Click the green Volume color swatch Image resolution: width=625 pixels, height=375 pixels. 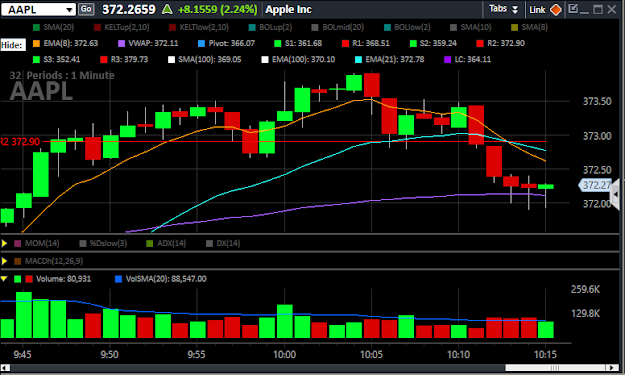pyautogui.click(x=18, y=279)
